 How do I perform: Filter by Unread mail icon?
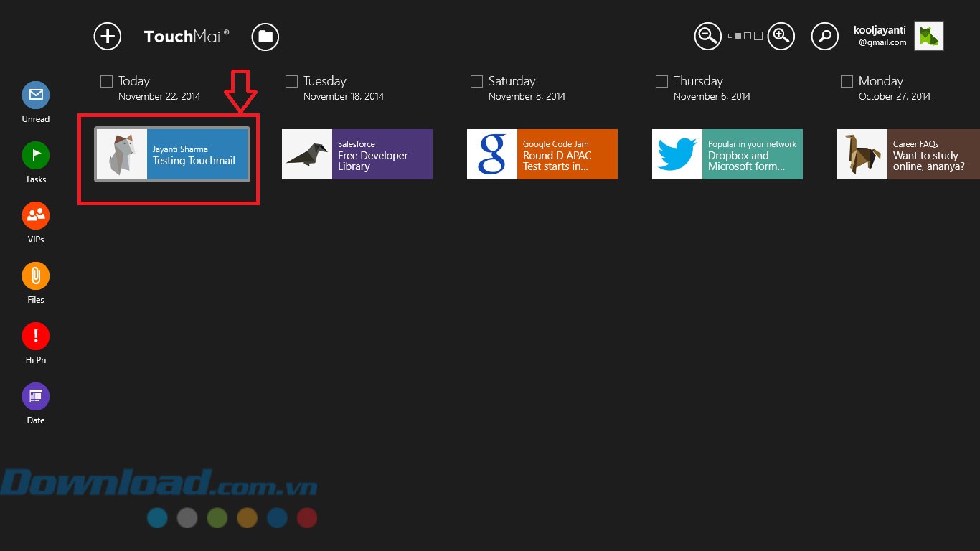click(x=35, y=95)
